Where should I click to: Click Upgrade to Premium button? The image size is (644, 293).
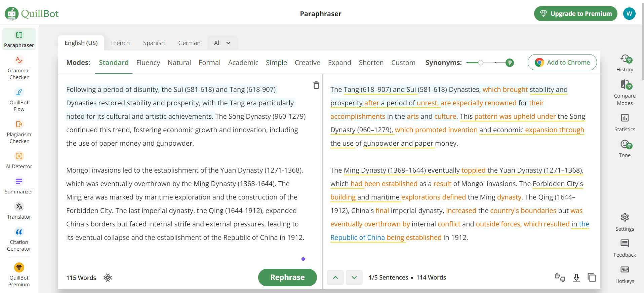[575, 14]
